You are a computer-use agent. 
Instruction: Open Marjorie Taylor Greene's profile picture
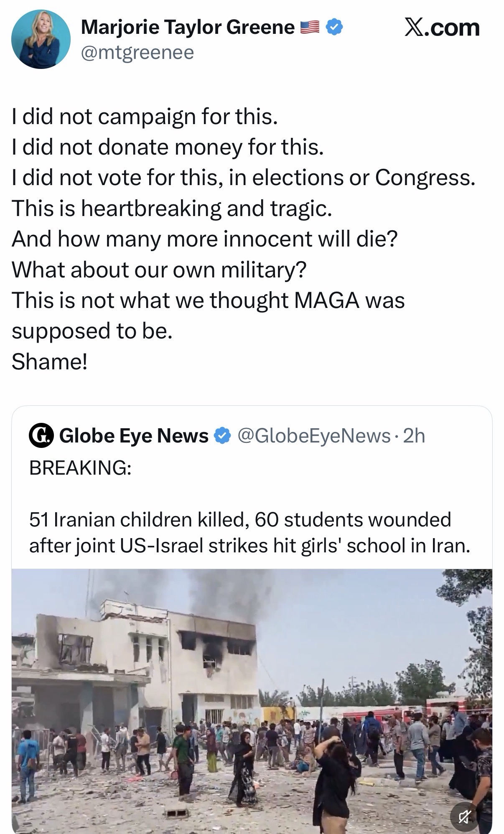click(41, 39)
